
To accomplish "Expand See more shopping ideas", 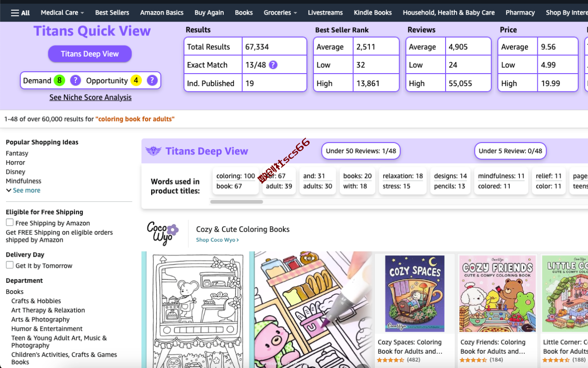I will (x=23, y=190).
